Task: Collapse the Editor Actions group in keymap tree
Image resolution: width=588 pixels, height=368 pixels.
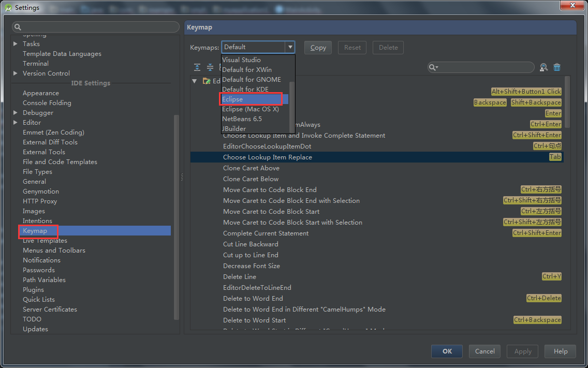Action: [195, 81]
